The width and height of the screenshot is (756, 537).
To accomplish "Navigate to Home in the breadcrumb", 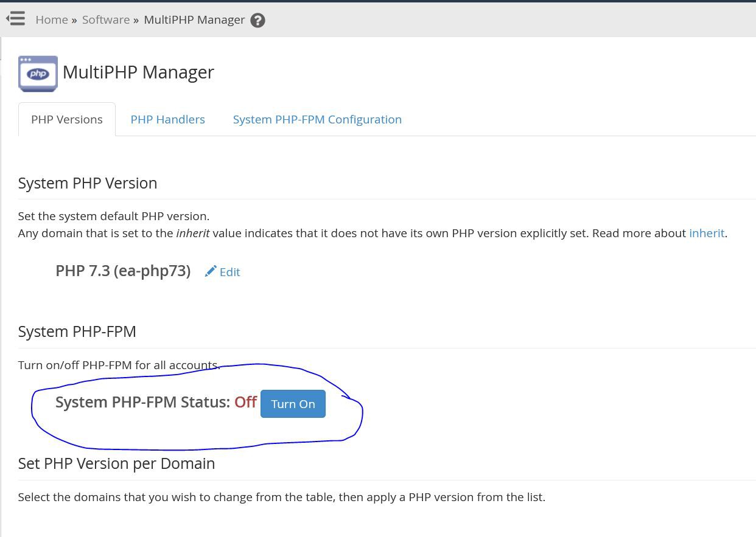I will (52, 20).
